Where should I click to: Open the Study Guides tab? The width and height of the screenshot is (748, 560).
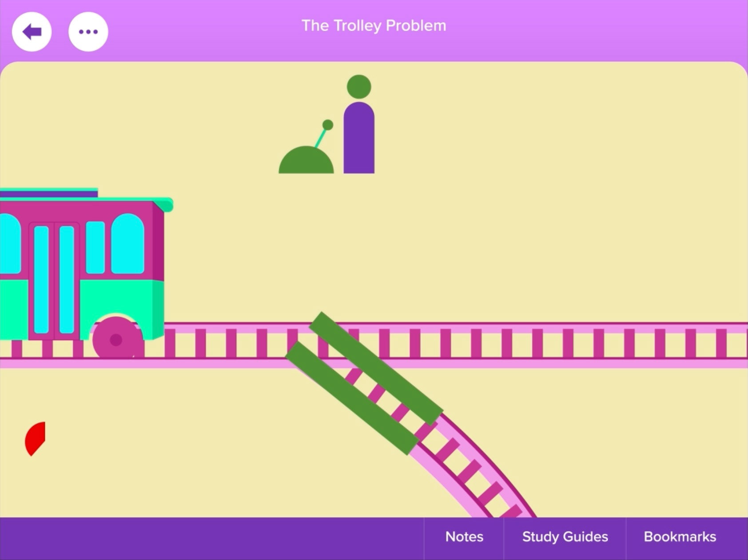[565, 537]
